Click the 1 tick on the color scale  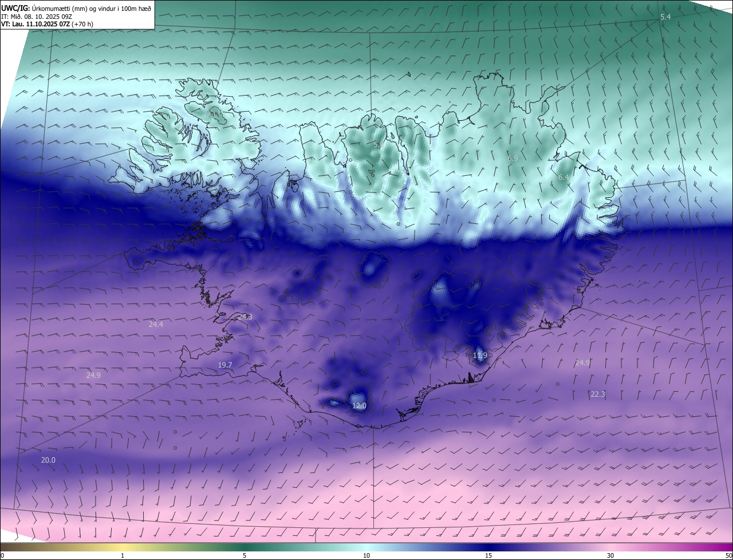pos(123,555)
